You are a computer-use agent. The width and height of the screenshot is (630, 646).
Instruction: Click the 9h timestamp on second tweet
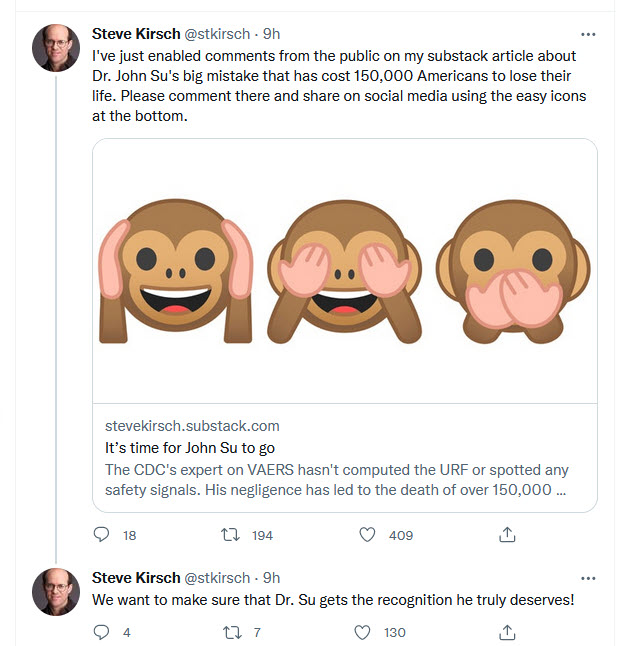272,578
